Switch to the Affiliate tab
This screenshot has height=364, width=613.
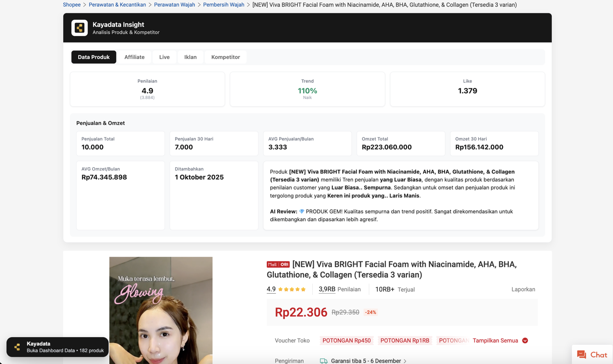[134, 57]
